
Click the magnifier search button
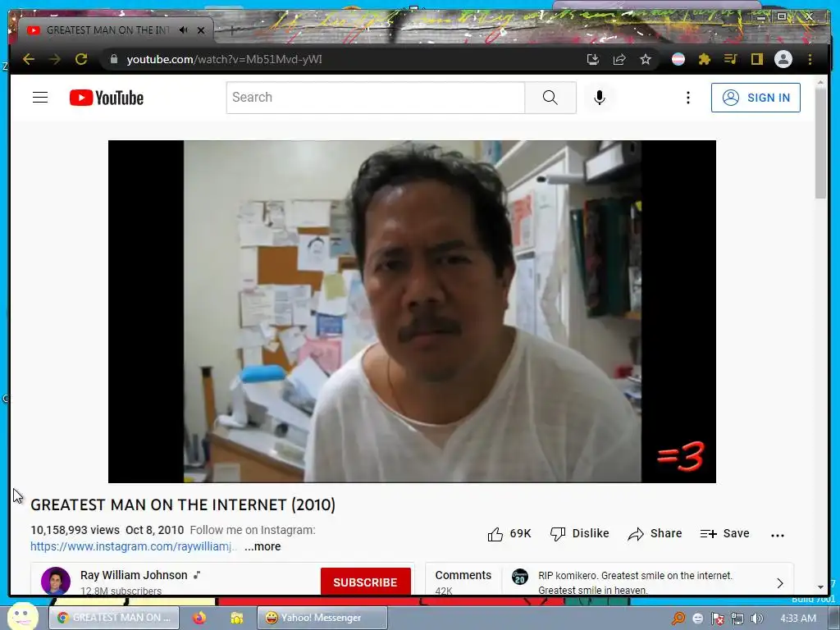click(550, 98)
